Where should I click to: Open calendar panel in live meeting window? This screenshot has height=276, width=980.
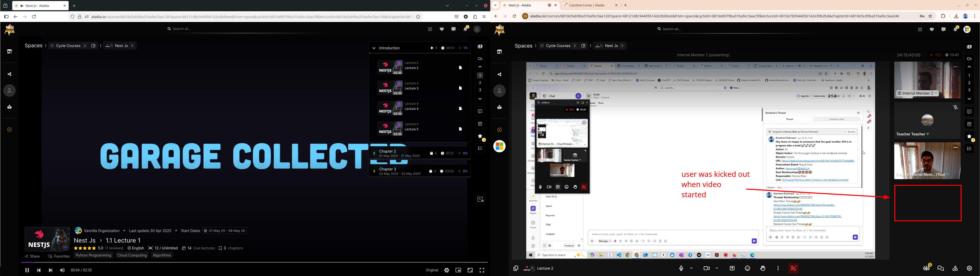click(969, 124)
